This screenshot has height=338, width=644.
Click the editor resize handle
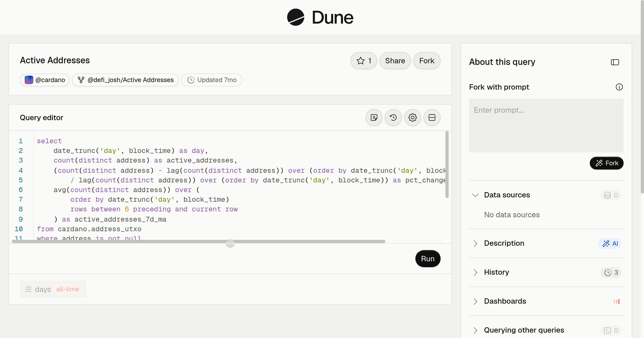(230, 244)
